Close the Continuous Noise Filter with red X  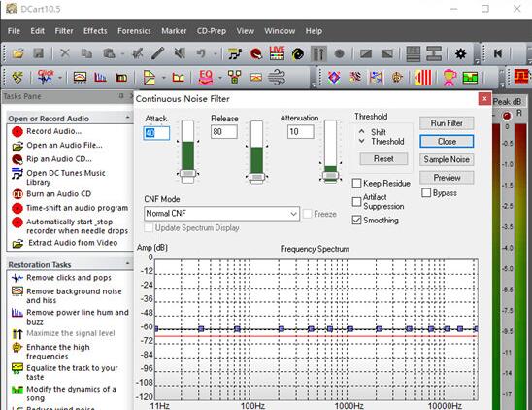[484, 99]
